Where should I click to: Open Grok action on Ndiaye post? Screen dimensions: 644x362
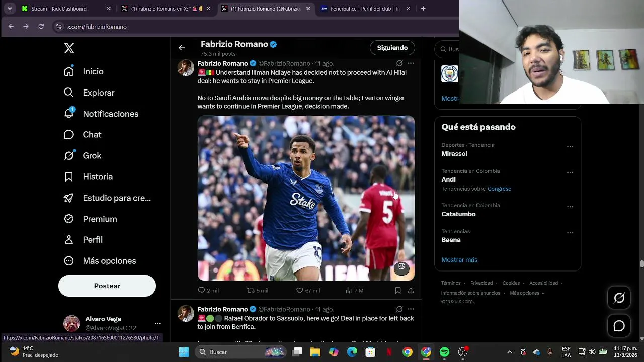tap(399, 63)
